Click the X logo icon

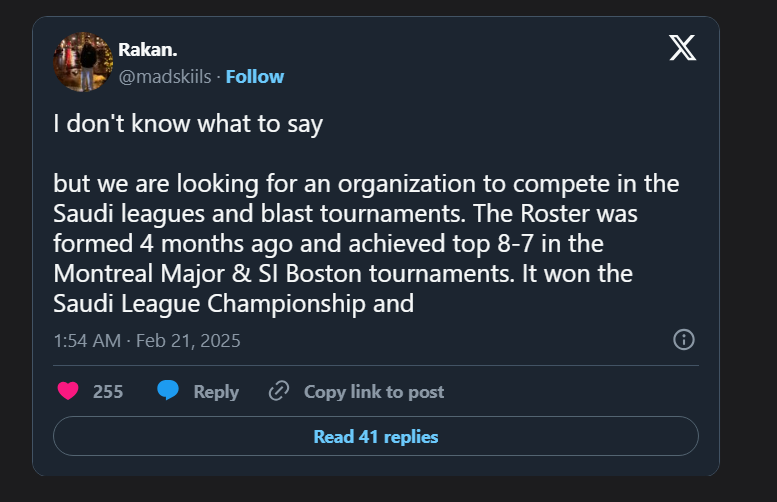[x=682, y=47]
